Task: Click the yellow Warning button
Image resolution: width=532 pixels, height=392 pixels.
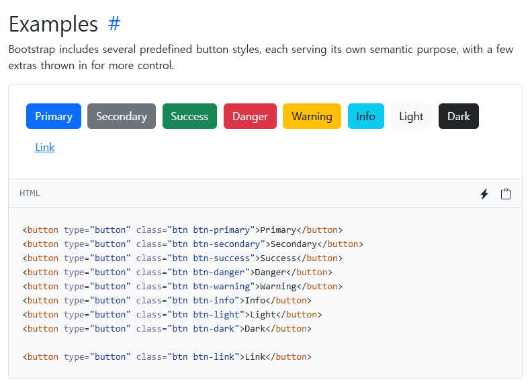Action: click(312, 116)
